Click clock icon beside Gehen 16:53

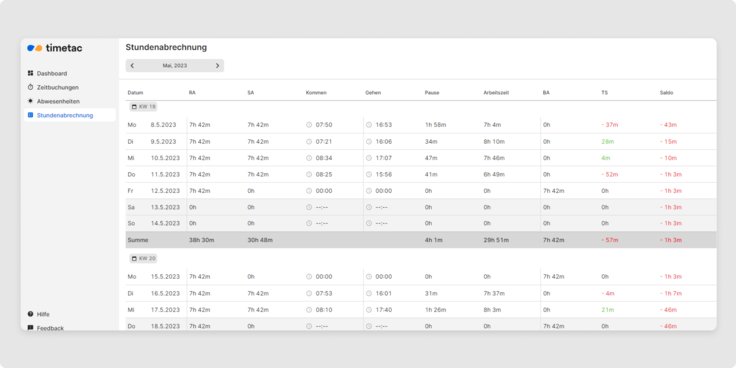pyautogui.click(x=369, y=125)
